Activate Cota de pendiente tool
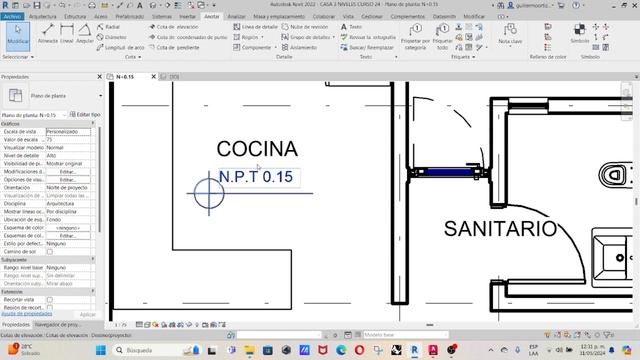Viewport: 640px width, 360px height. [174, 47]
